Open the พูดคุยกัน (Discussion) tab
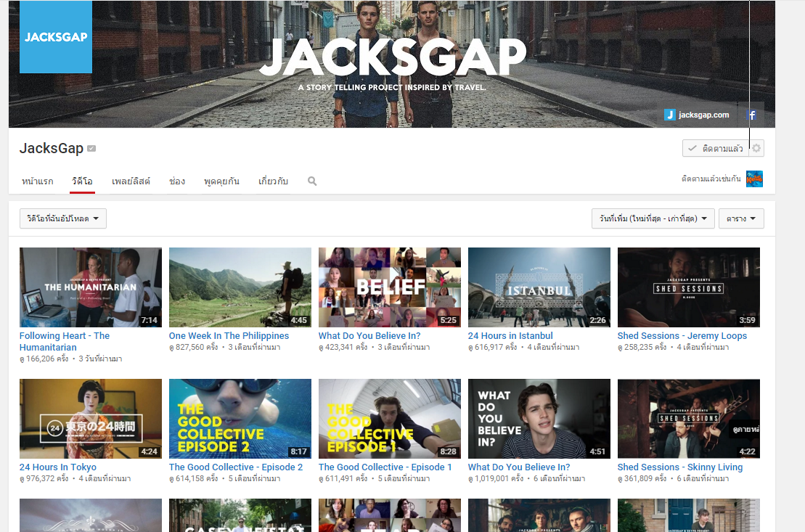805x532 pixels. (222, 181)
